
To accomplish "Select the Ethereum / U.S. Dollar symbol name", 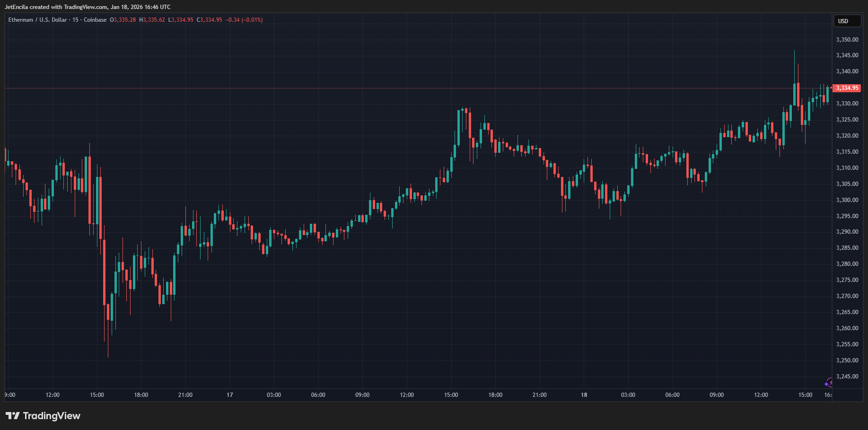I will tap(40, 20).
